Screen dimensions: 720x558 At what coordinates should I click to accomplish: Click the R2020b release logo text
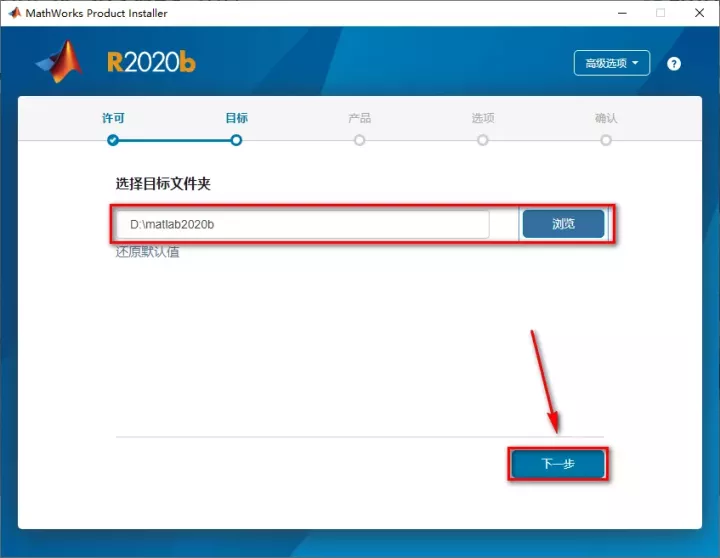[151, 63]
